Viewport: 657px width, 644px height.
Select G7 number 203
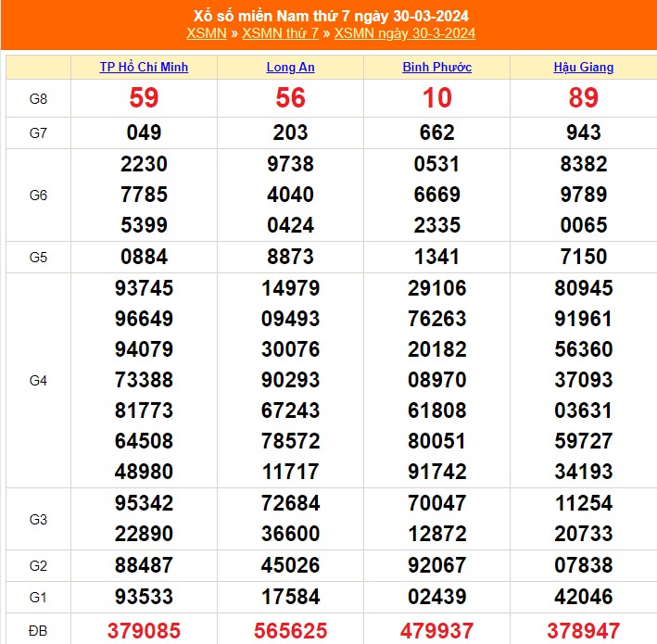coord(290,133)
